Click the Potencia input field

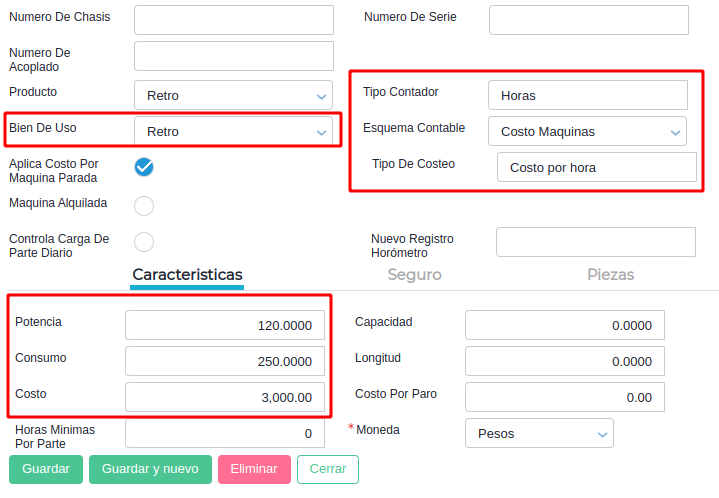click(x=224, y=326)
